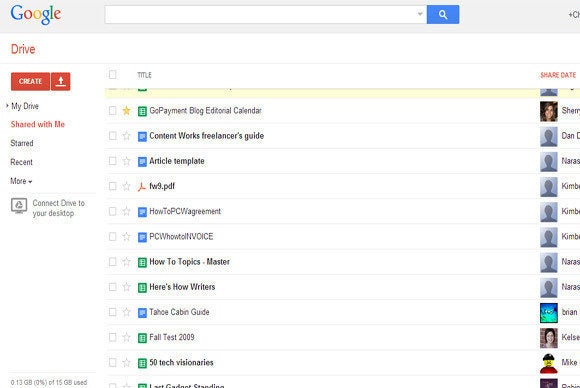Click spreadsheet icon of GoPayment Blog Editorial Calendar
The height and width of the screenshot is (388, 580).
coord(142,111)
